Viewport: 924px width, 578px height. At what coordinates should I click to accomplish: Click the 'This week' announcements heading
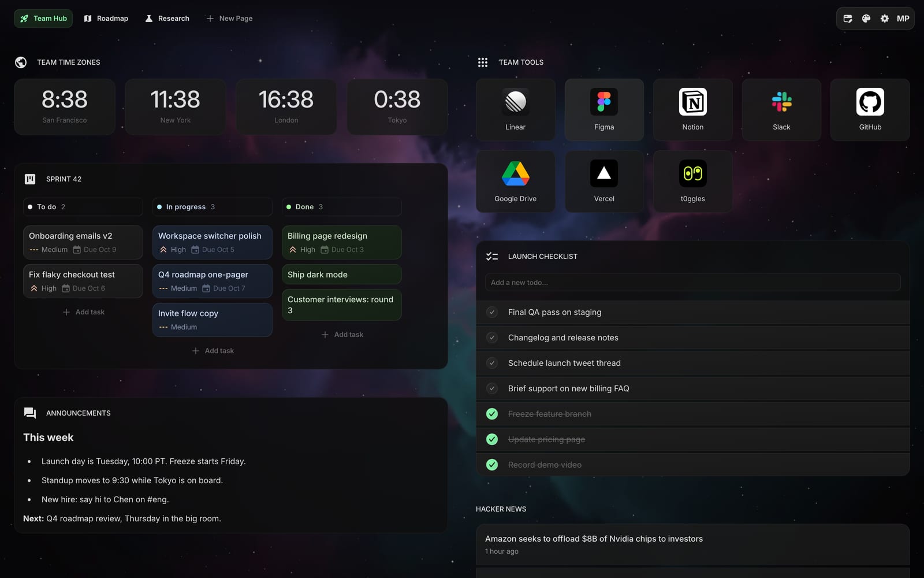[x=49, y=438]
